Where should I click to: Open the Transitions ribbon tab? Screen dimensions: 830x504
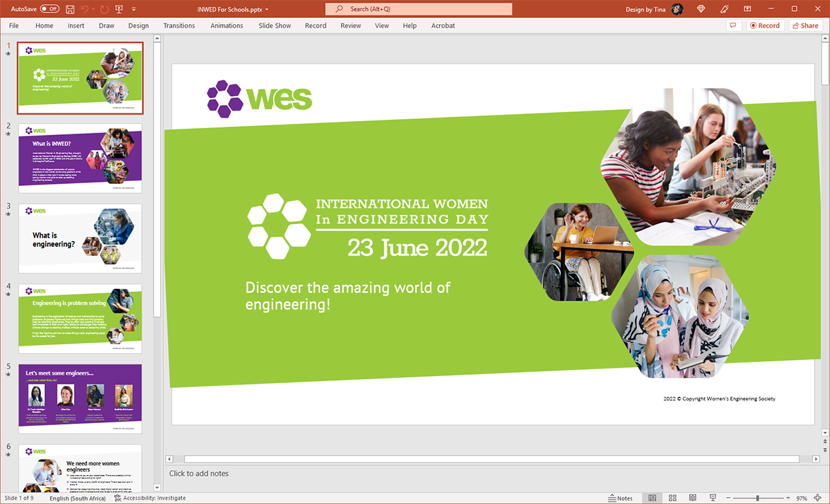(x=179, y=26)
